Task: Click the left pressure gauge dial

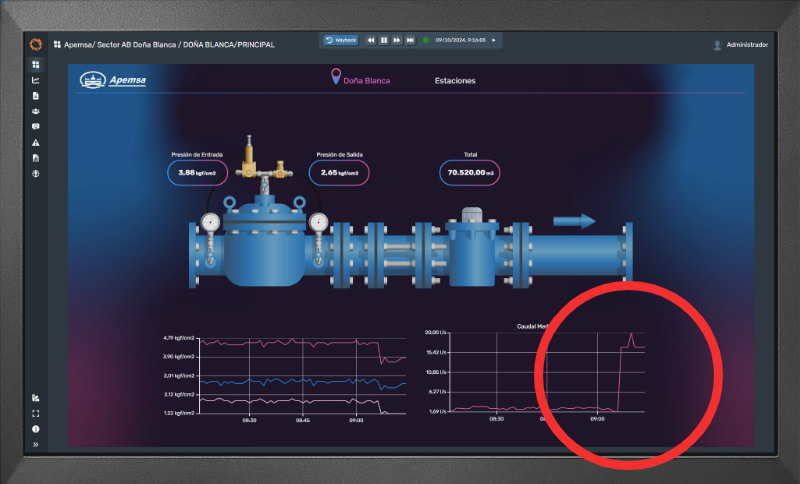Action: (x=210, y=222)
